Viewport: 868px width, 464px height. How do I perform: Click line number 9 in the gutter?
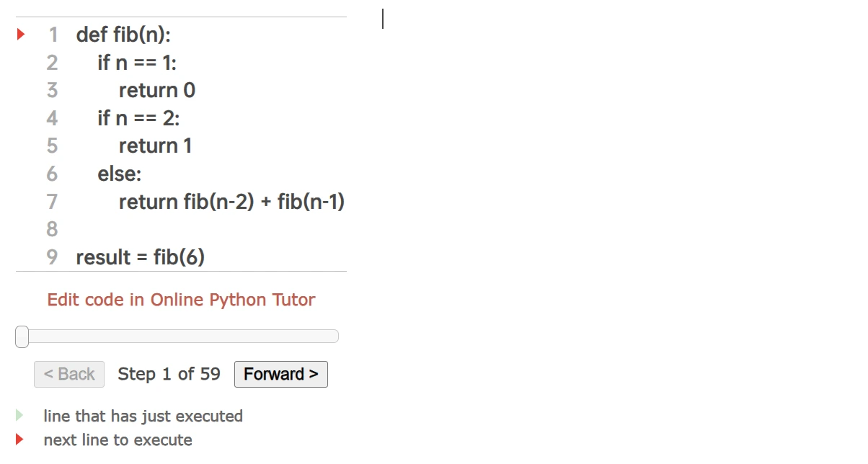click(x=52, y=257)
